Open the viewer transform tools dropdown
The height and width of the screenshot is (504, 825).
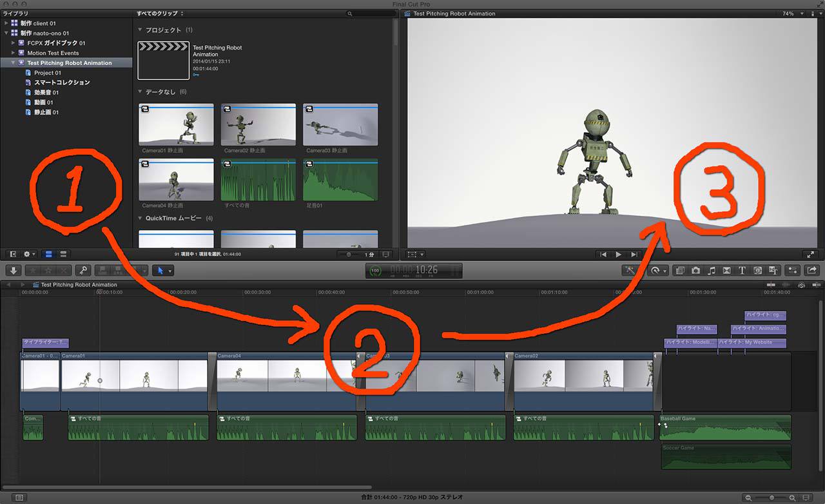(x=416, y=255)
